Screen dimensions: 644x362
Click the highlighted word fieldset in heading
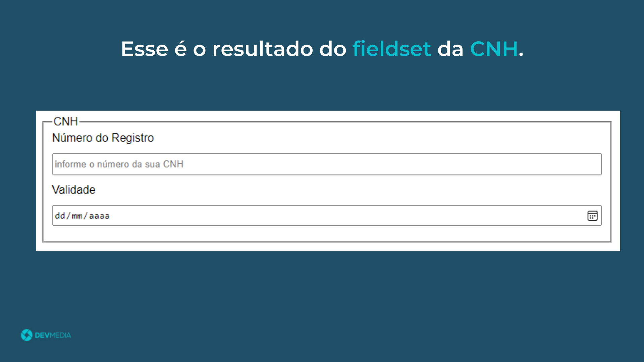[391, 49]
